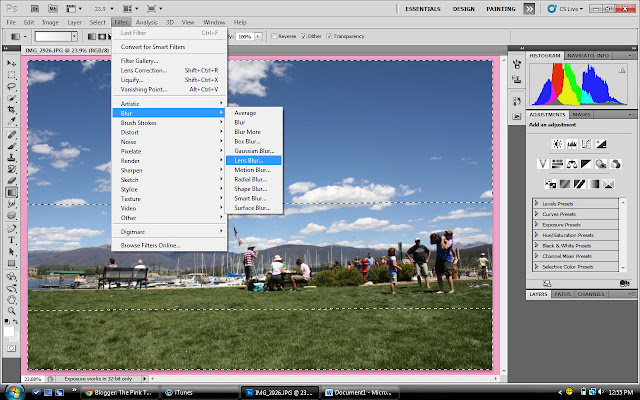Viewport: 640px width, 400px height.
Task: Select the Gradient tool
Action: [x=11, y=192]
